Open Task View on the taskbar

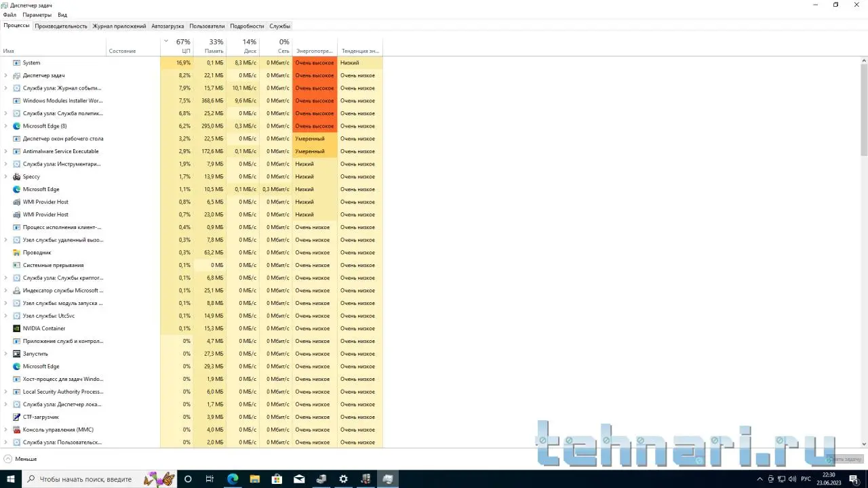[210, 479]
